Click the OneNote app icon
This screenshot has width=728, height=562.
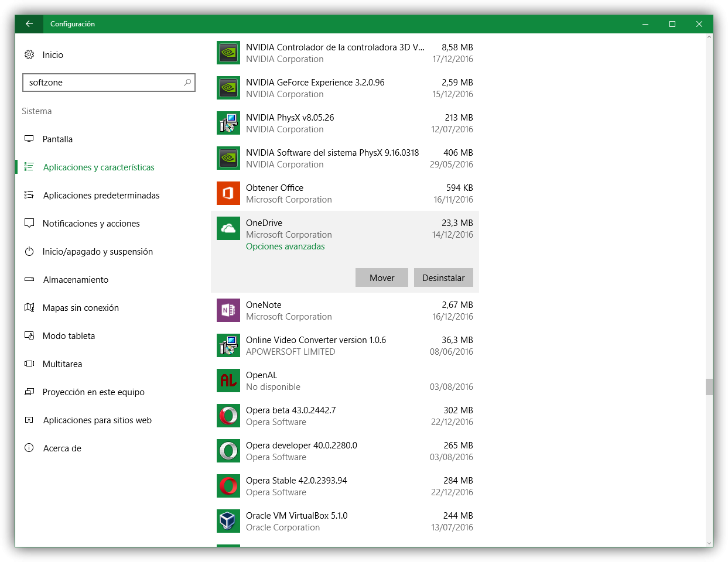point(228,310)
